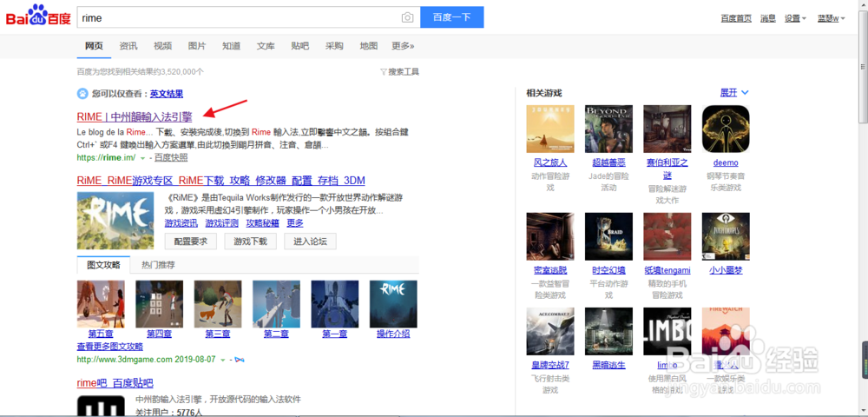The width and height of the screenshot is (868, 417).
Task: Click the 超越善恶 game icon
Action: coord(609,129)
